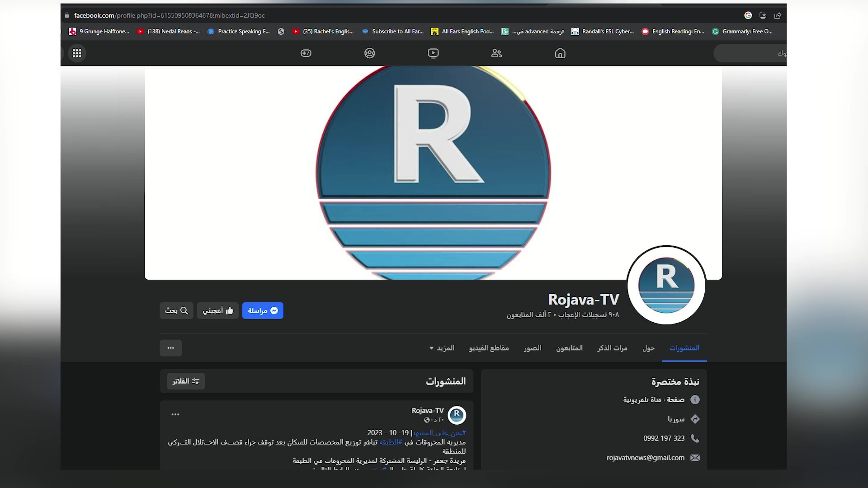Open the Friends icon in navigation
Image resolution: width=868 pixels, height=488 pixels.
[x=496, y=53]
